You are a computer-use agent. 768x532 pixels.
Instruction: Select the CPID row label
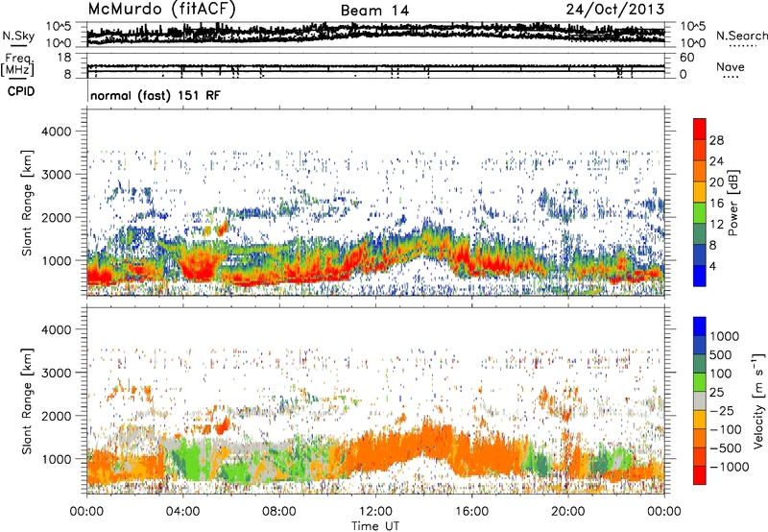(x=21, y=91)
